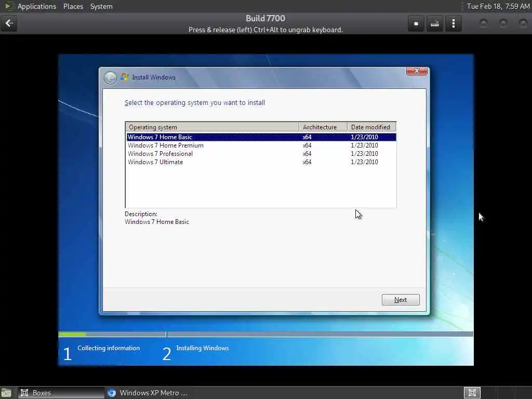Select Windows 7 Home Basic
The width and height of the screenshot is (532, 399).
pyautogui.click(x=261, y=137)
